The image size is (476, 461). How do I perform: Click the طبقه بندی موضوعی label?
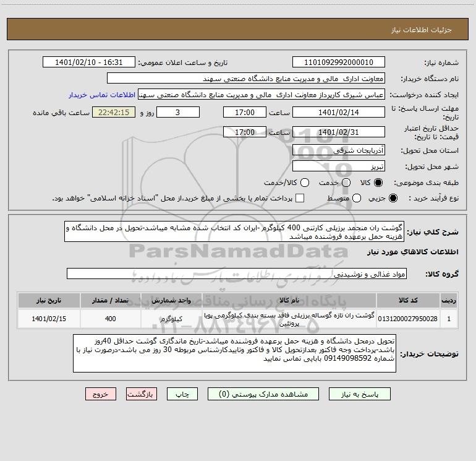click(x=426, y=183)
